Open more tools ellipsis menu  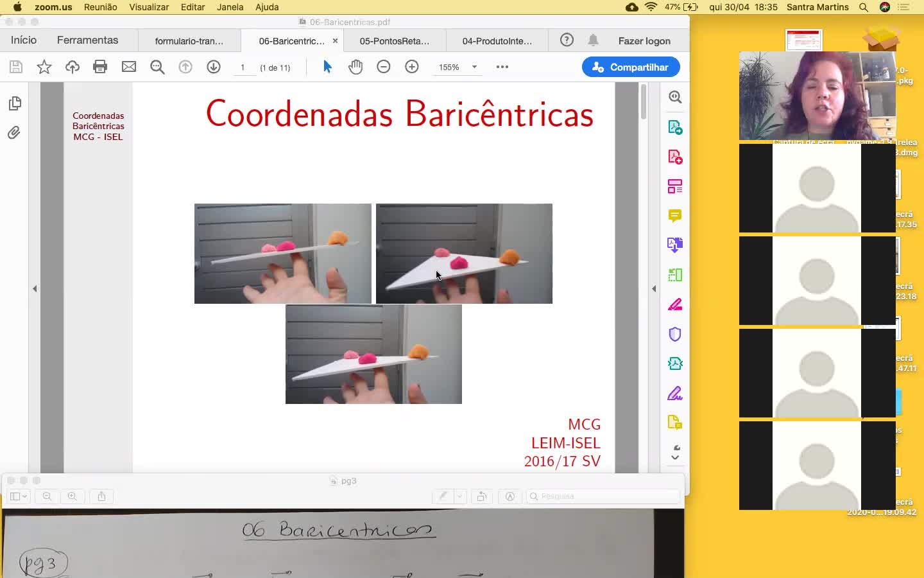click(x=502, y=67)
